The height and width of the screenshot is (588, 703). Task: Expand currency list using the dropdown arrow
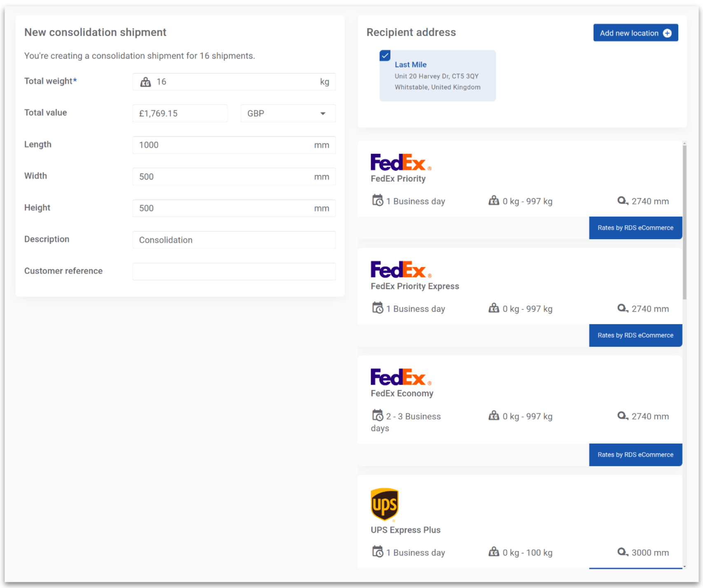tap(323, 114)
